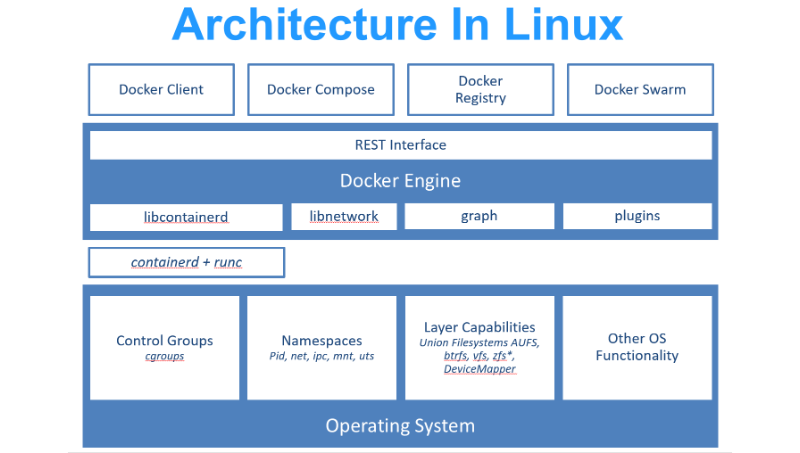Click the 'cgroups' italic subtitle
This screenshot has height=453, width=800.
tap(164, 356)
